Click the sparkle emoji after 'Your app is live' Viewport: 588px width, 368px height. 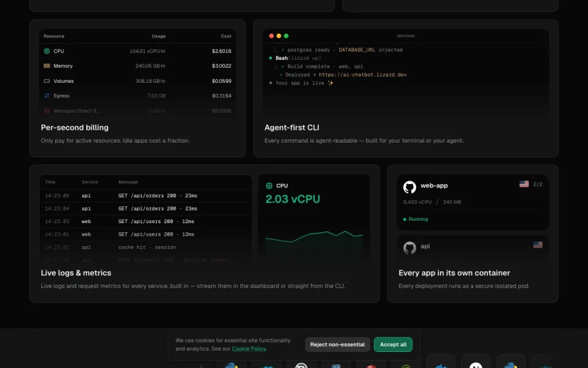point(330,83)
